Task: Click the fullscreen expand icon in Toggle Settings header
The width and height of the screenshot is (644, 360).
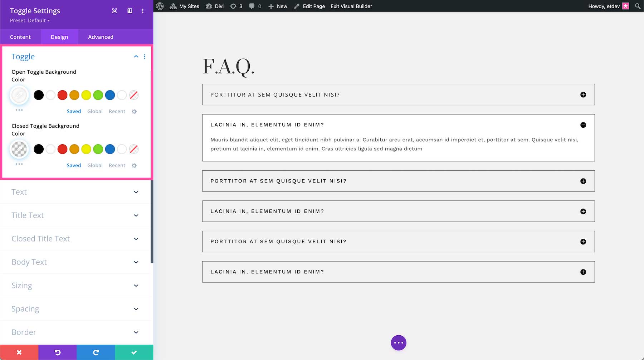Action: pyautogui.click(x=114, y=11)
